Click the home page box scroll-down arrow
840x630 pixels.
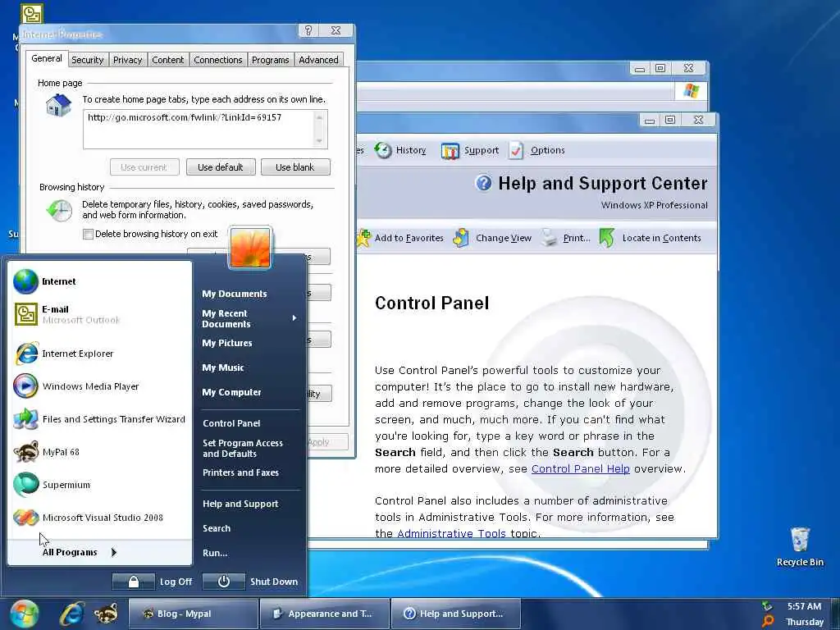tap(319, 141)
